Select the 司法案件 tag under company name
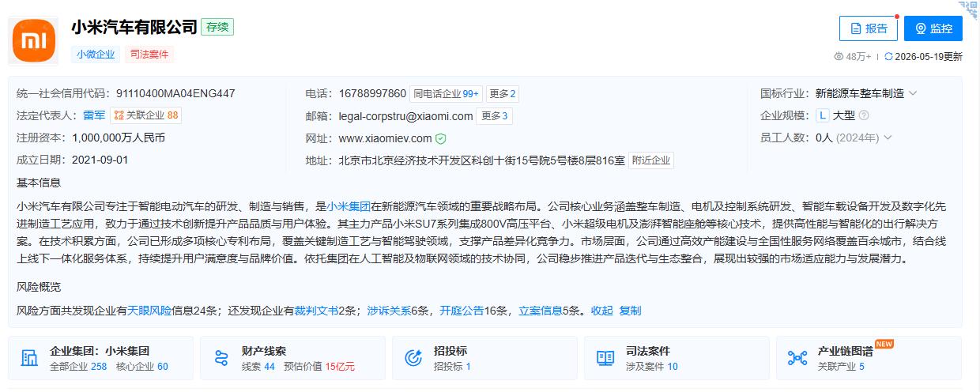The height and width of the screenshot is (392, 980). (x=149, y=55)
